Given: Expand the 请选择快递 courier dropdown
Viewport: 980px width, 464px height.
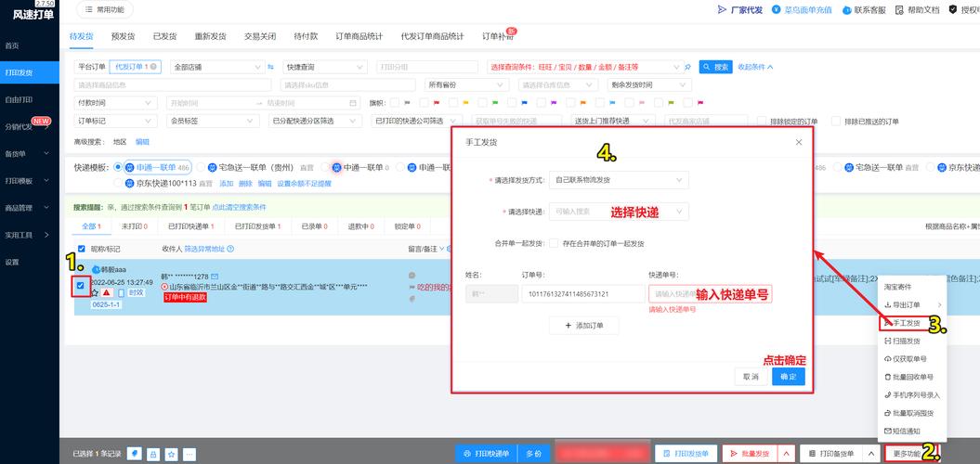Looking at the screenshot, I should (x=619, y=212).
